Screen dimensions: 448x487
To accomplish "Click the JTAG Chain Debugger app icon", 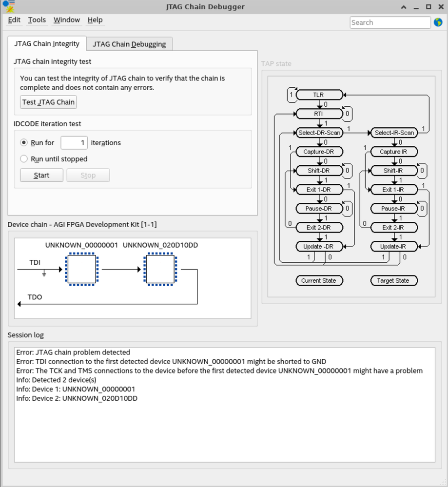I will coord(8,6).
